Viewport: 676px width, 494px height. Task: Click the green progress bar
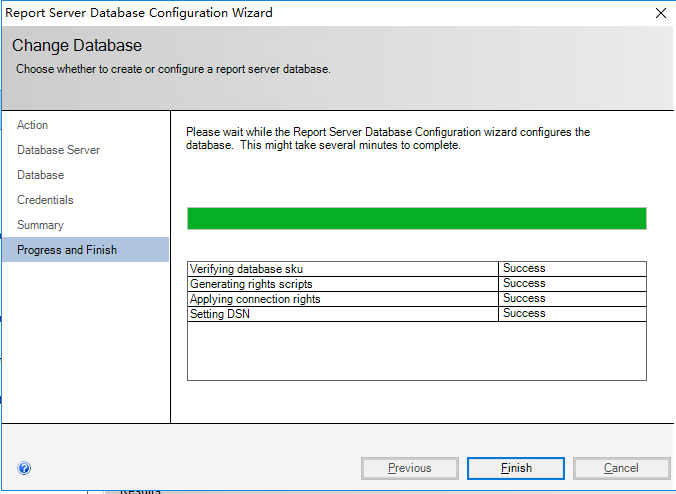(416, 219)
